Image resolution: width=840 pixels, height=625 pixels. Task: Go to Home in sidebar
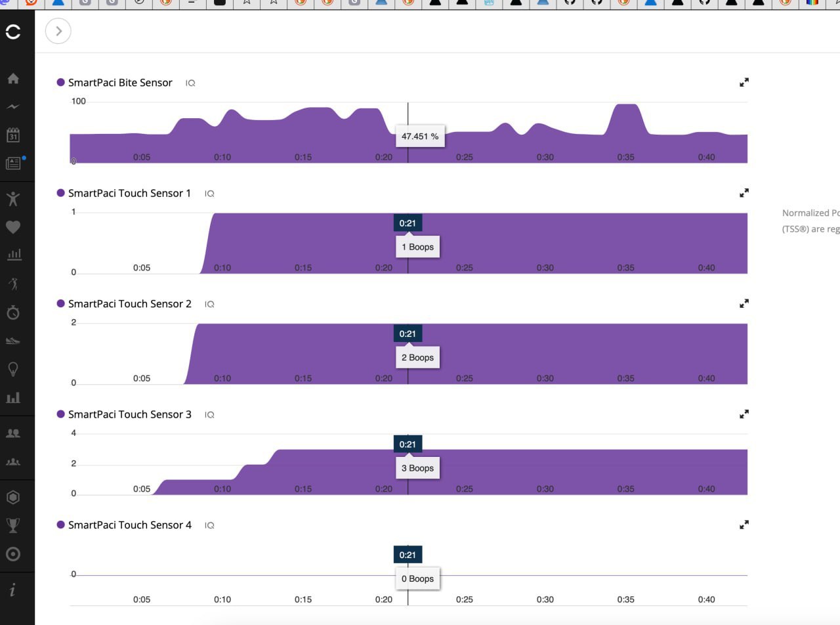click(13, 79)
